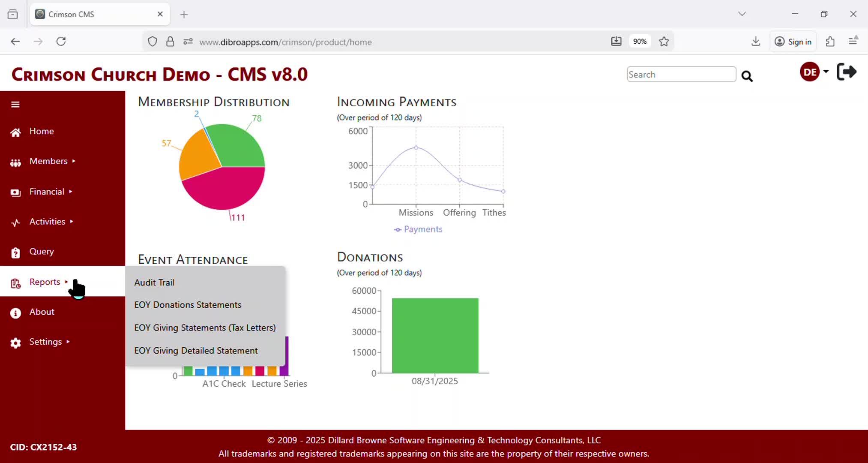Bookmark page with star icon
Viewport: 868px width, 463px height.
664,42
